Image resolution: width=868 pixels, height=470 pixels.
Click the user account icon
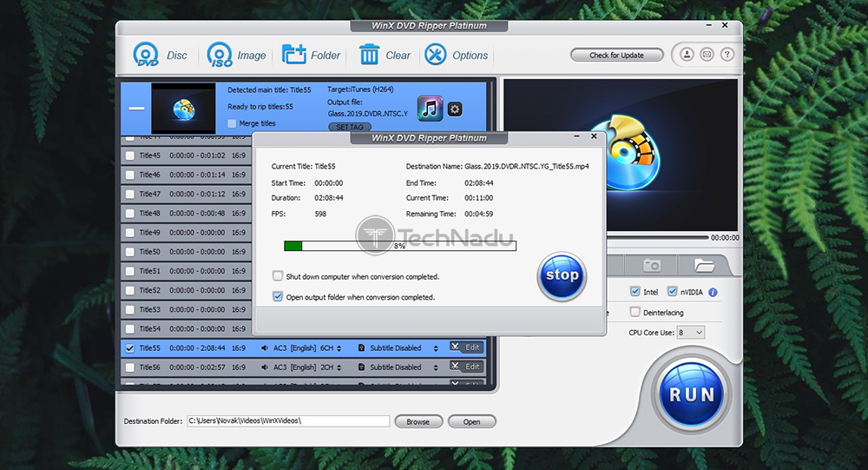[687, 55]
